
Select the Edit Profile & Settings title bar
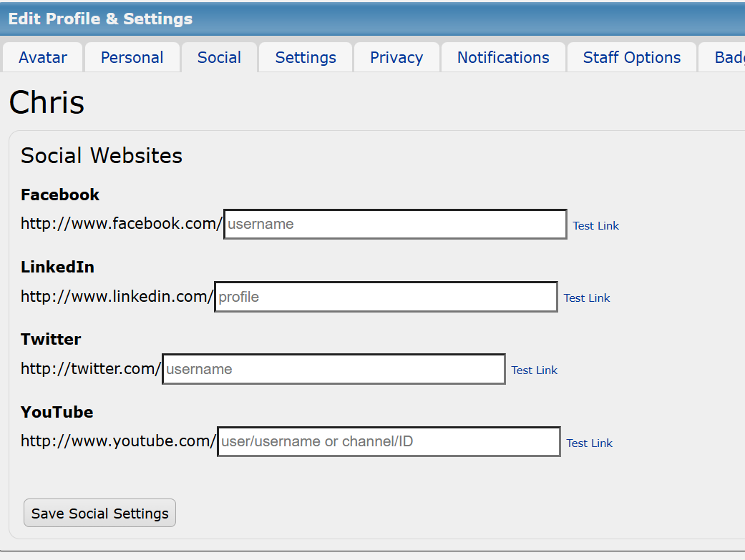tap(372, 19)
